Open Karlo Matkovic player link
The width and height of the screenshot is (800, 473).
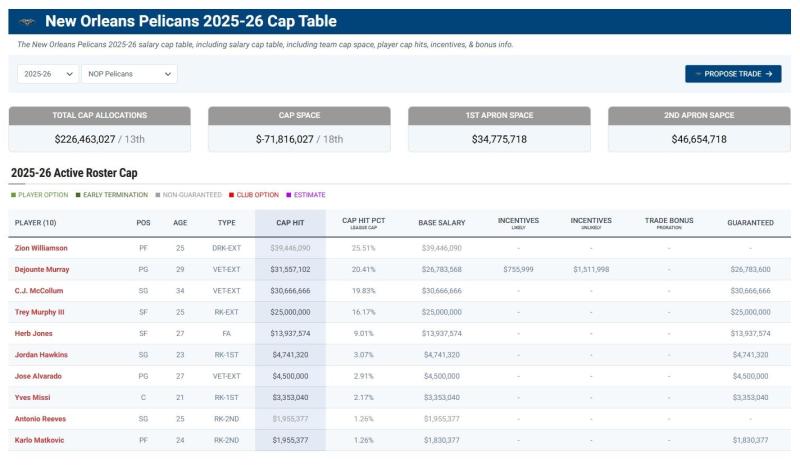[39, 440]
